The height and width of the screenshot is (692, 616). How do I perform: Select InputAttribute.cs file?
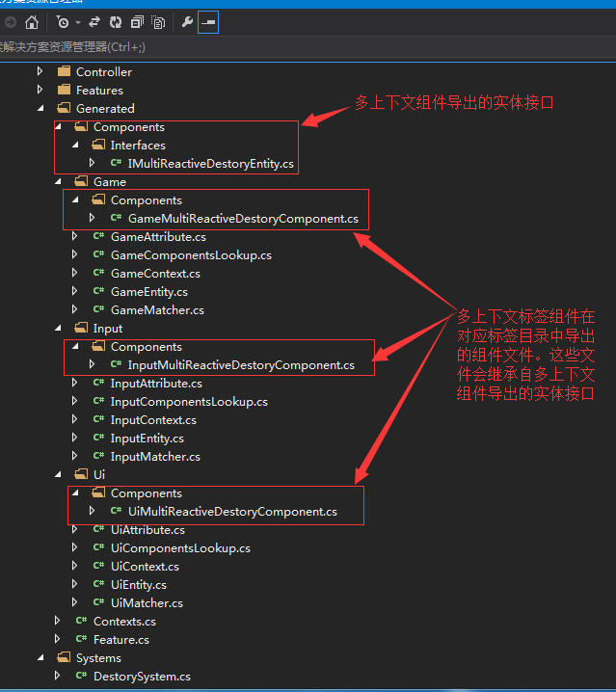click(156, 384)
